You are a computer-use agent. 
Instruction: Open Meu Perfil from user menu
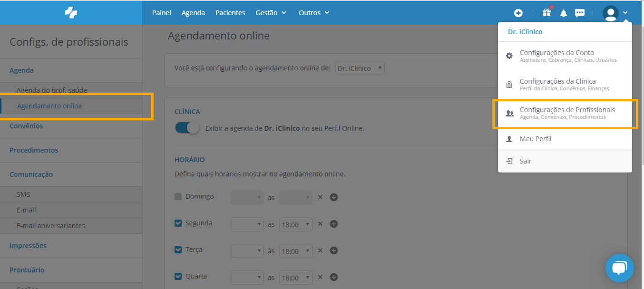[565, 139]
